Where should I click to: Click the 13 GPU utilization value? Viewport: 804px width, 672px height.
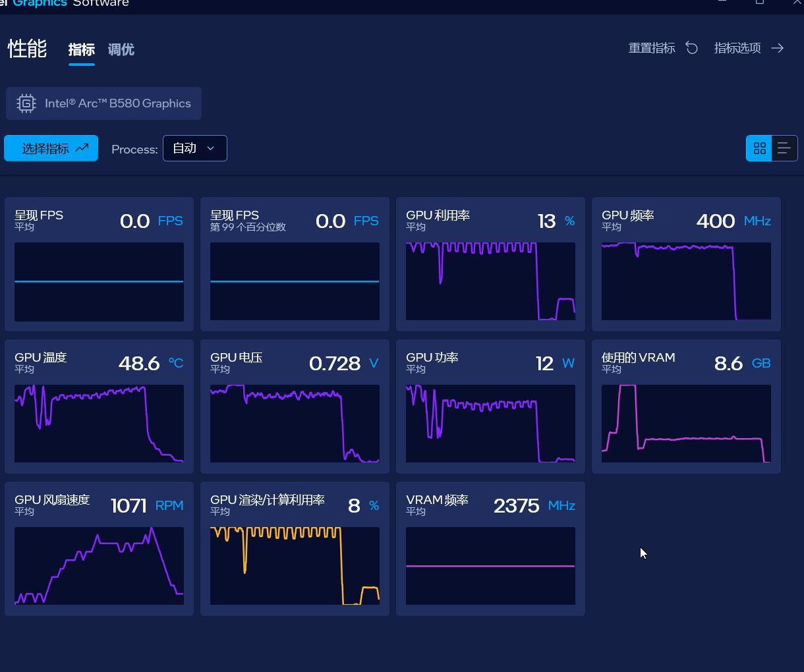pyautogui.click(x=546, y=221)
